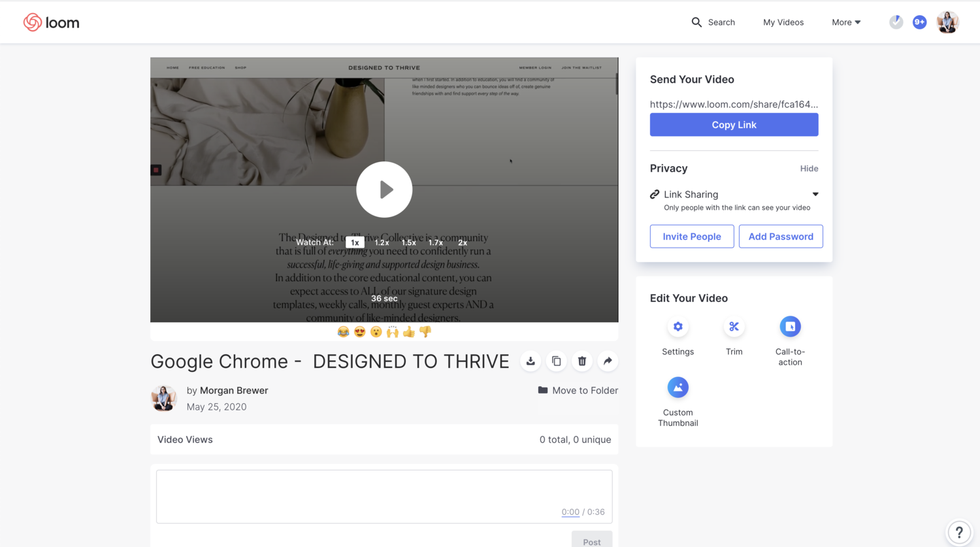Post the comment

[x=592, y=540]
